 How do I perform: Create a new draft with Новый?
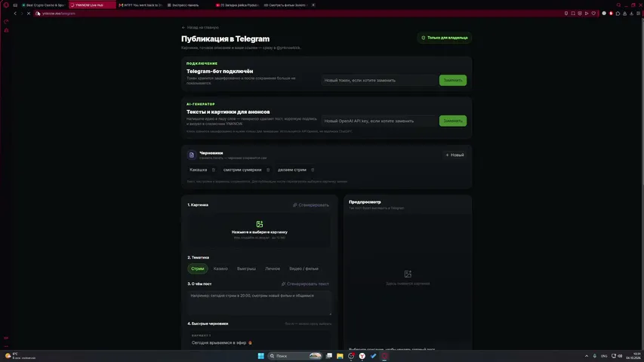pos(454,155)
